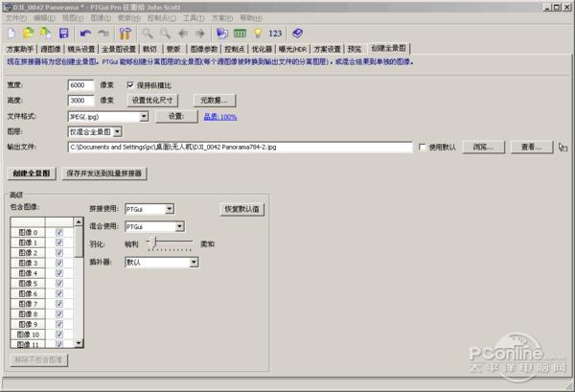This screenshot has height=392, width=575.
Task: Click the image list scrollbar down arrow
Action: click(x=79, y=343)
